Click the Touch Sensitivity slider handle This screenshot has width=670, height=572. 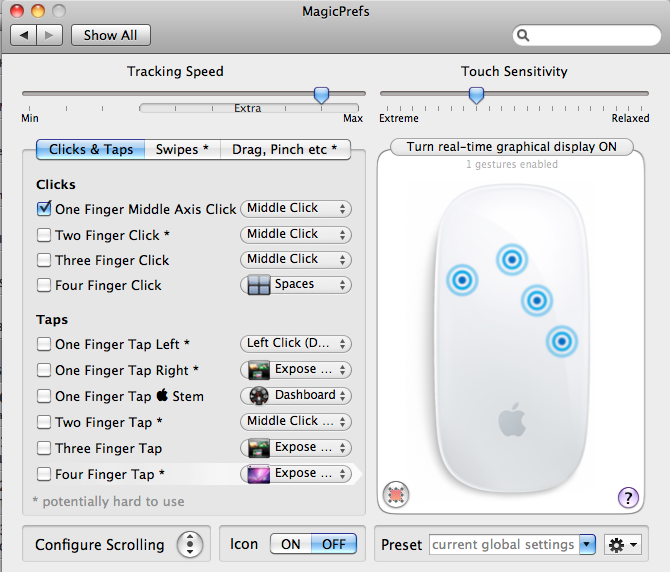click(x=476, y=95)
